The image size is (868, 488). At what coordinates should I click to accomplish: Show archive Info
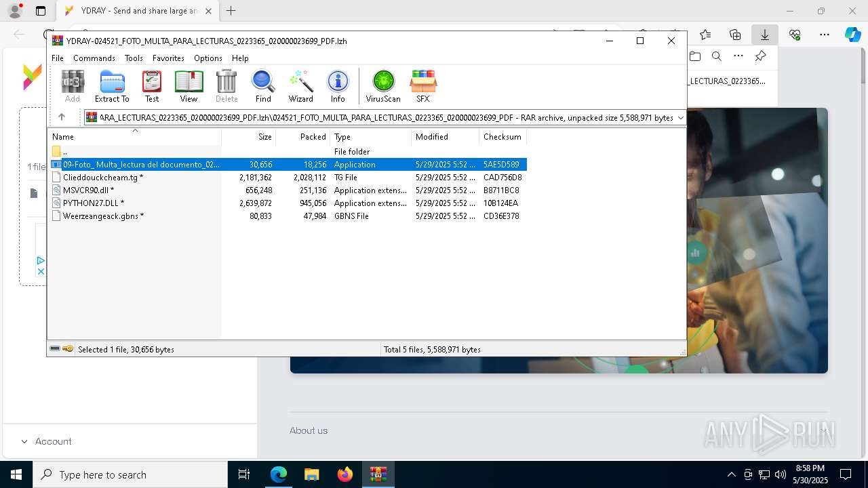[x=338, y=86]
